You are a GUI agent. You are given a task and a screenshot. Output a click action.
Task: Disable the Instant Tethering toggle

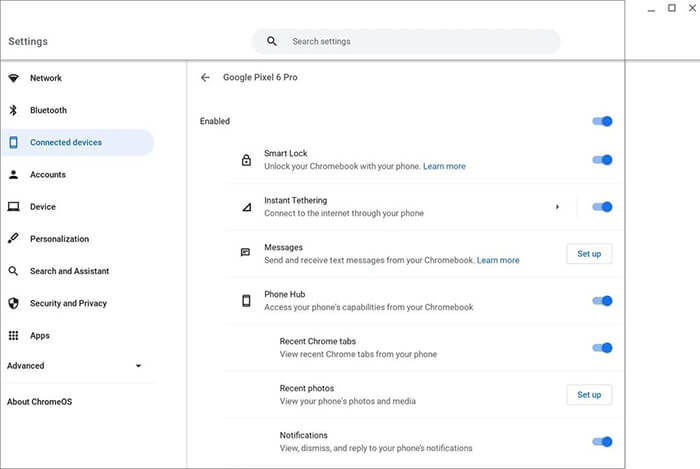click(602, 207)
